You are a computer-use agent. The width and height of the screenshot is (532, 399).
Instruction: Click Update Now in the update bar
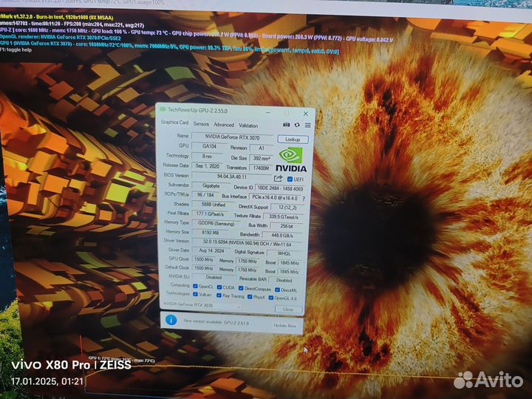(x=284, y=325)
